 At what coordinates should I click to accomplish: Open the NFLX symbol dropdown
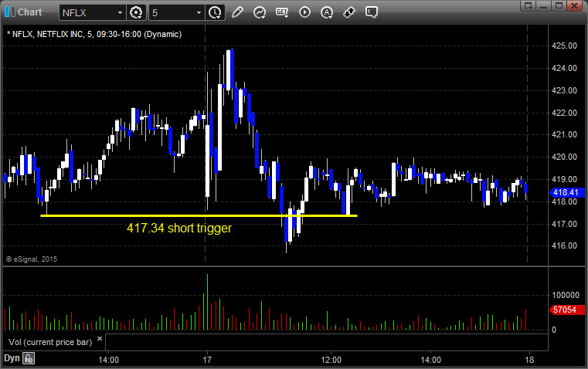pos(120,12)
